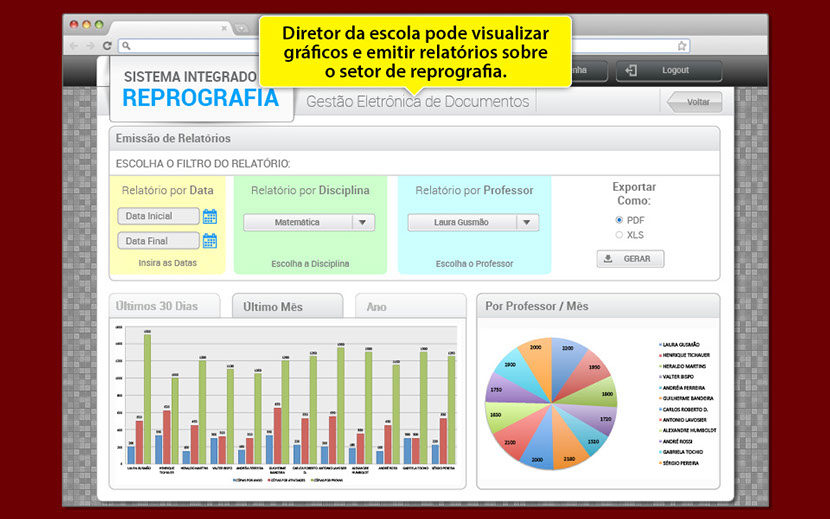Open the calendar picker for Data Inicial
The width and height of the screenshot is (830, 519).
(210, 216)
